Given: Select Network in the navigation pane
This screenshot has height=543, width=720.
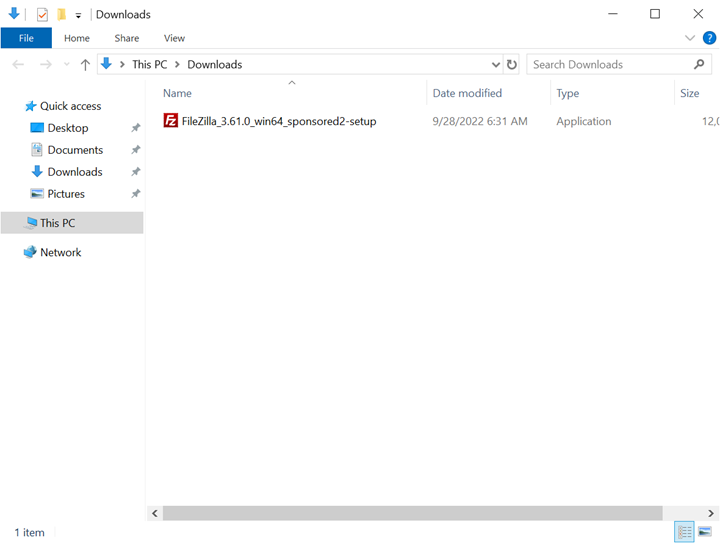Looking at the screenshot, I should pyautogui.click(x=61, y=252).
